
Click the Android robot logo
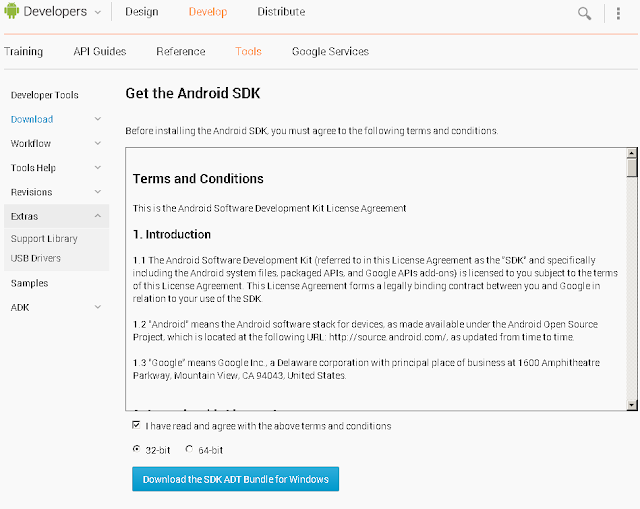(x=11, y=11)
